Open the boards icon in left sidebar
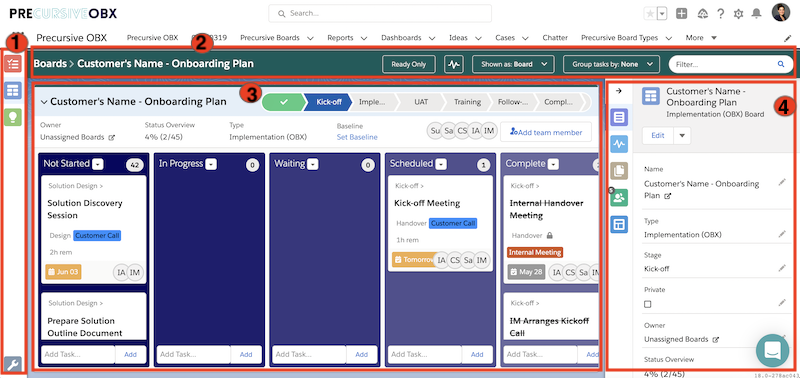Image resolution: width=800 pixels, height=378 pixels. click(13, 91)
